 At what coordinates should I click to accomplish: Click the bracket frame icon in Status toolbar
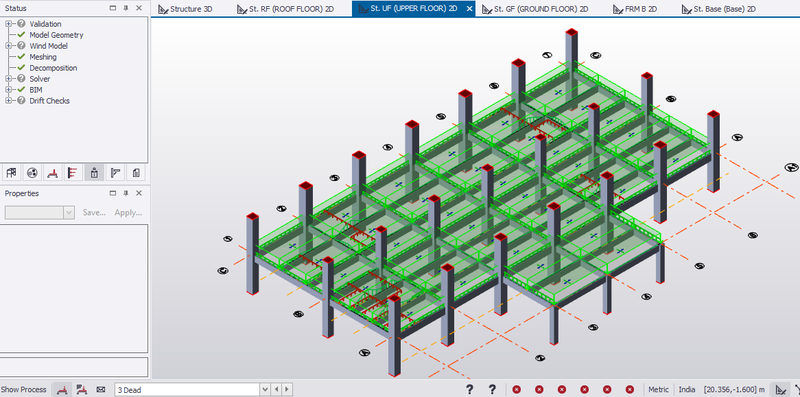(115, 173)
